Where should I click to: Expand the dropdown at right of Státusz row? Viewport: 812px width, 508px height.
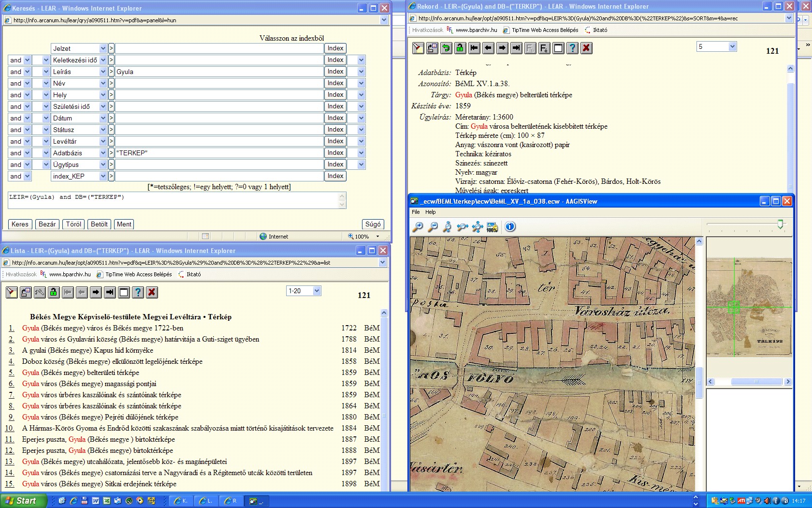click(x=361, y=130)
